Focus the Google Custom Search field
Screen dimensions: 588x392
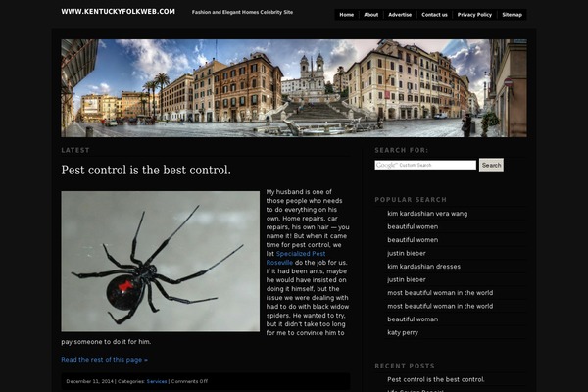425,165
